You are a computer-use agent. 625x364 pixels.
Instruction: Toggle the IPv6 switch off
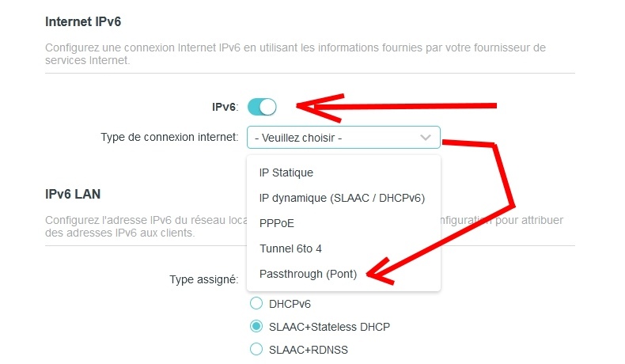click(262, 106)
